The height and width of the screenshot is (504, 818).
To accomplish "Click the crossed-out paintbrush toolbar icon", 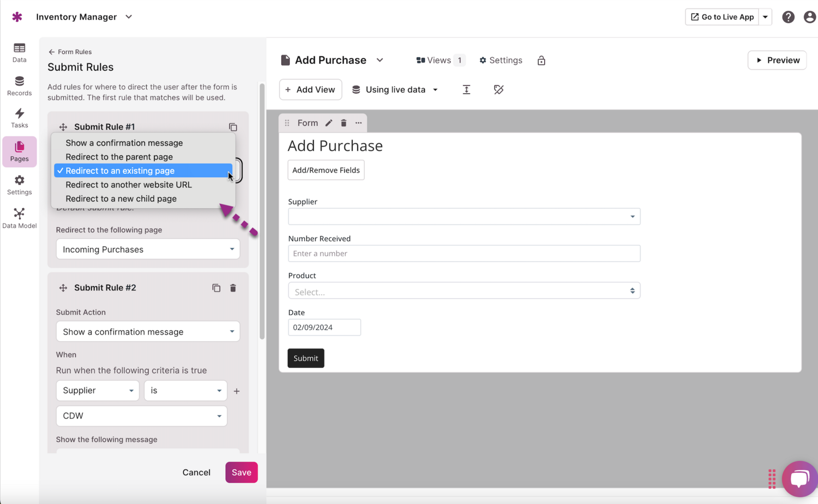I will click(x=498, y=89).
